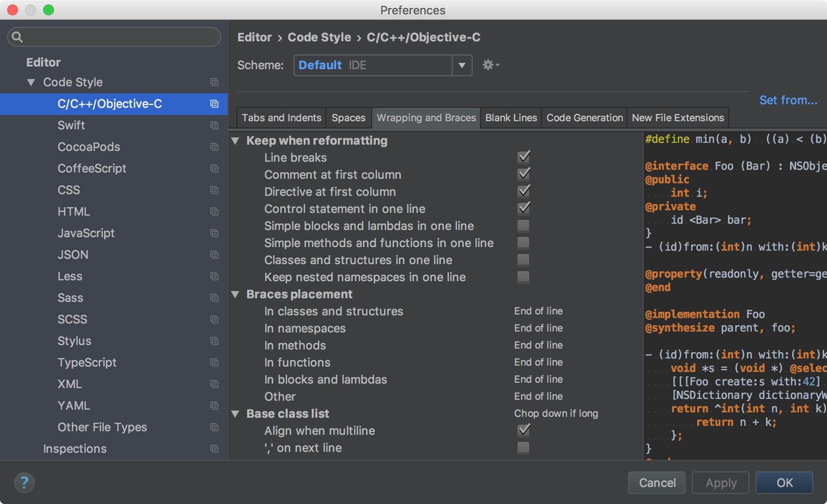
Task: Click the copy icon beside JavaScript
Action: (x=214, y=233)
